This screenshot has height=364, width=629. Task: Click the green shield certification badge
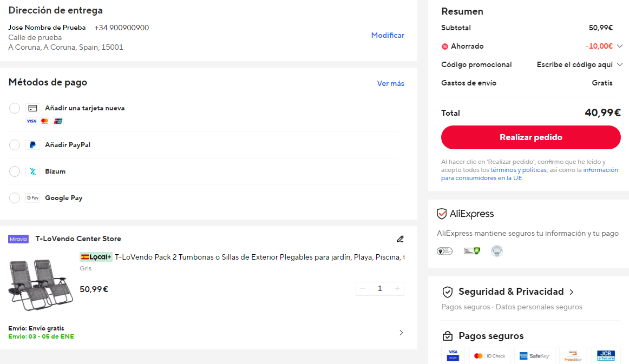click(472, 251)
